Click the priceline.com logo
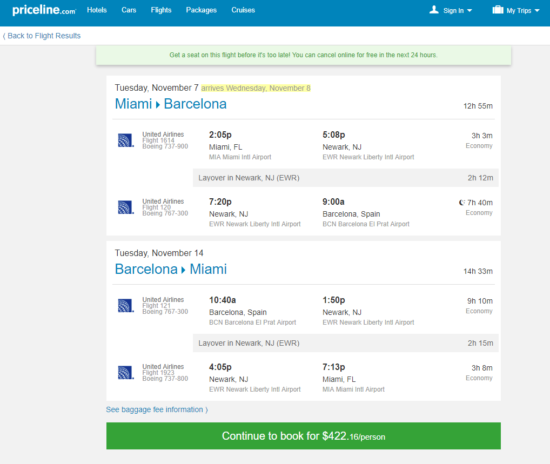 [x=44, y=10]
